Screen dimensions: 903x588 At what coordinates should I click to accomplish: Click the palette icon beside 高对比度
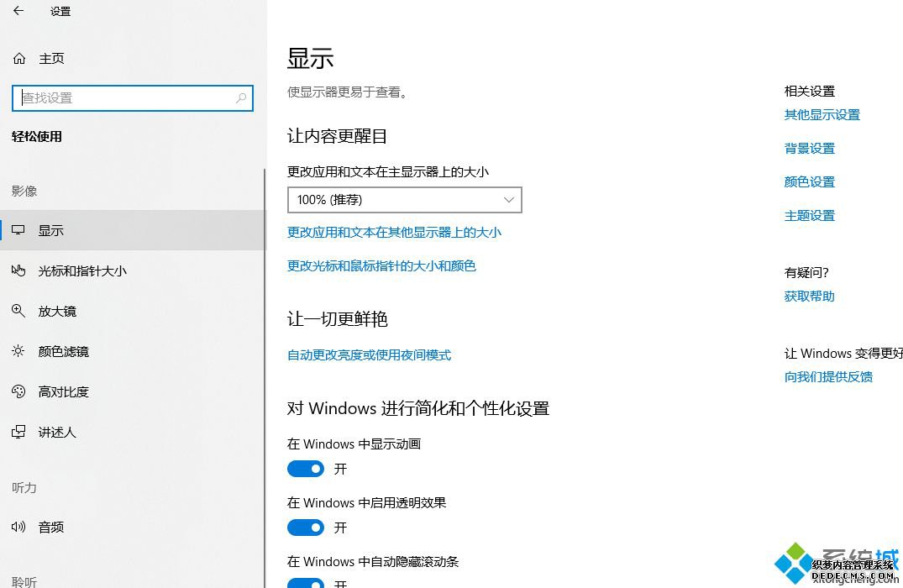(x=18, y=391)
